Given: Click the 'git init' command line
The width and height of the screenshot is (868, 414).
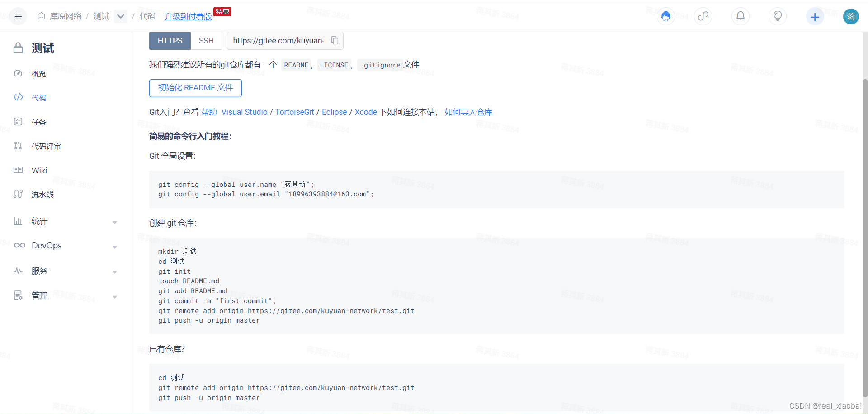Looking at the screenshot, I should click(175, 271).
